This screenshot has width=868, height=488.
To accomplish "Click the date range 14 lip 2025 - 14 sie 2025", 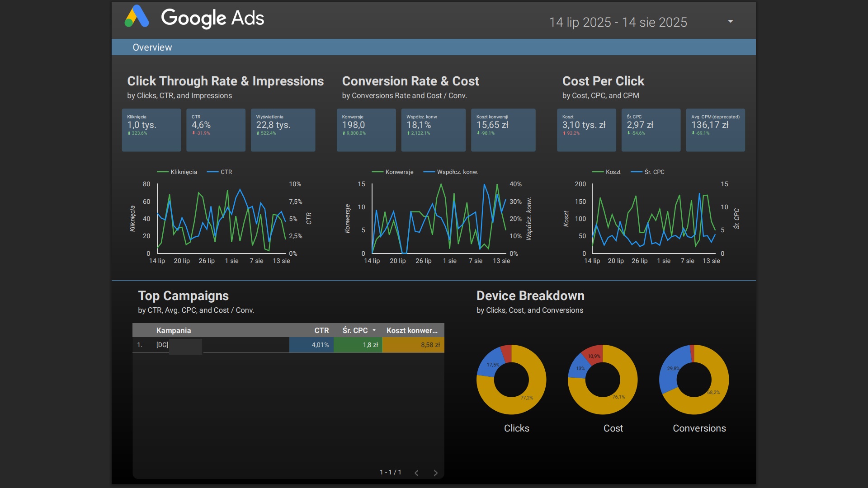I will (618, 22).
